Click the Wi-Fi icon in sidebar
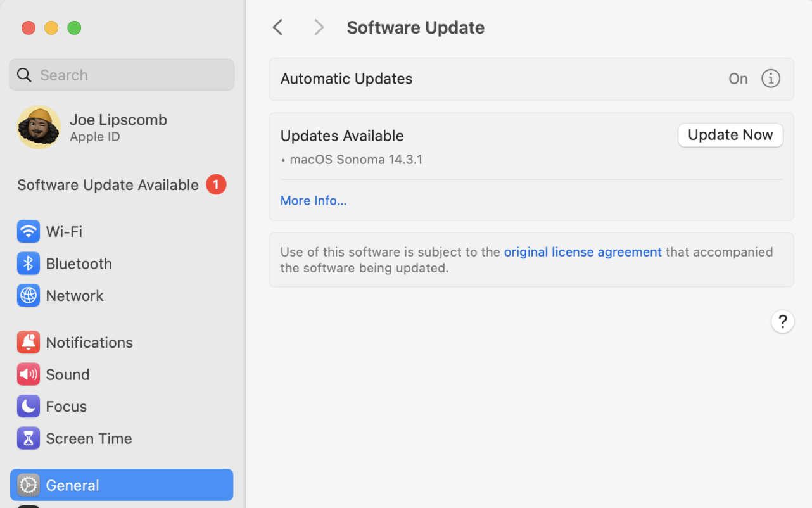Image resolution: width=812 pixels, height=508 pixels. 29,231
